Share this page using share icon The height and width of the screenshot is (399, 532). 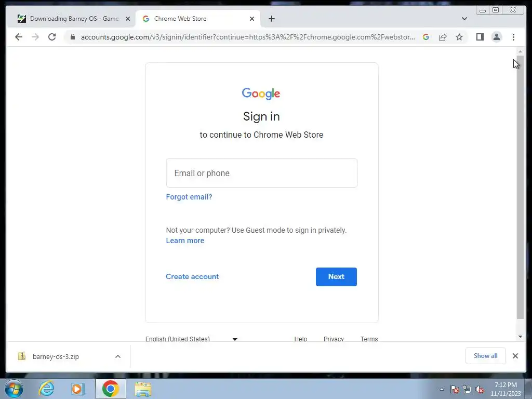(x=443, y=37)
